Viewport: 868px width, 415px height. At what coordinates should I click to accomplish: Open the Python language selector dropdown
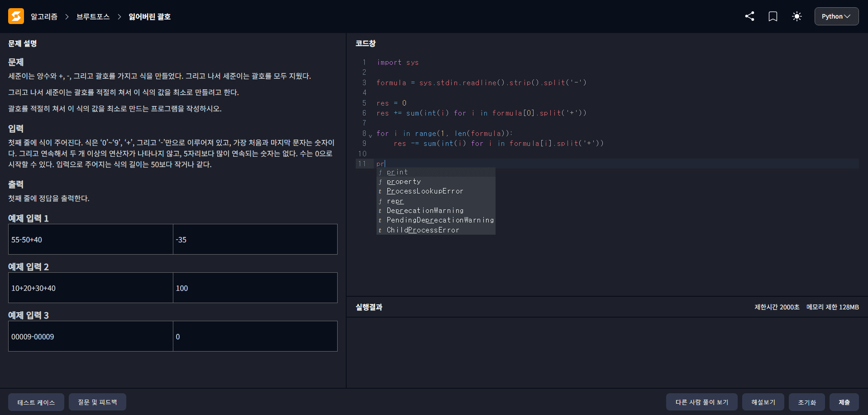point(836,16)
